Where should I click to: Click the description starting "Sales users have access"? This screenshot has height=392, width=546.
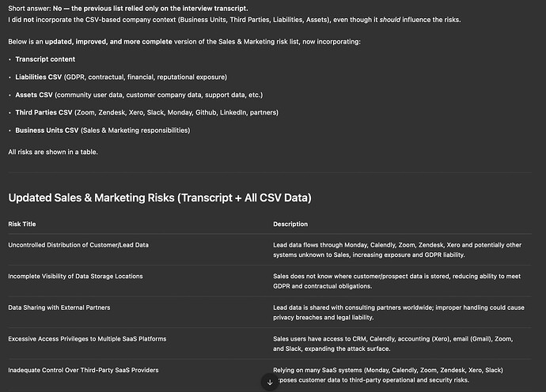pos(396,343)
